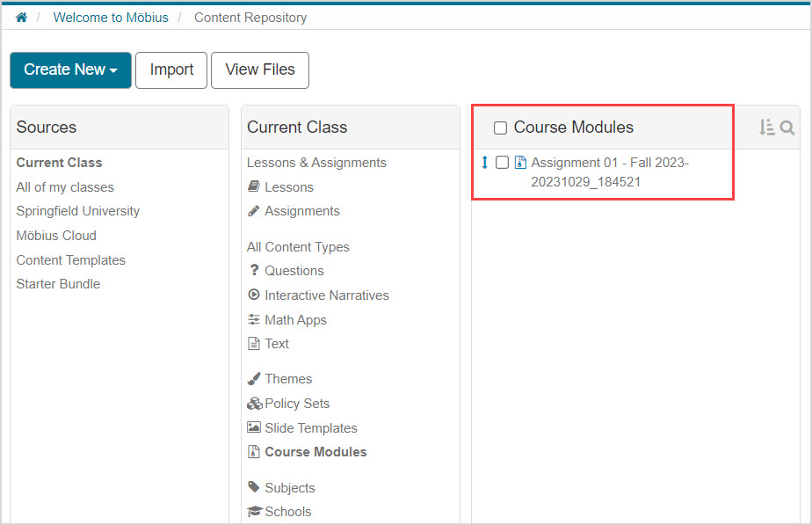The height and width of the screenshot is (525, 812).
Task: Click the Import button
Action: coord(171,70)
